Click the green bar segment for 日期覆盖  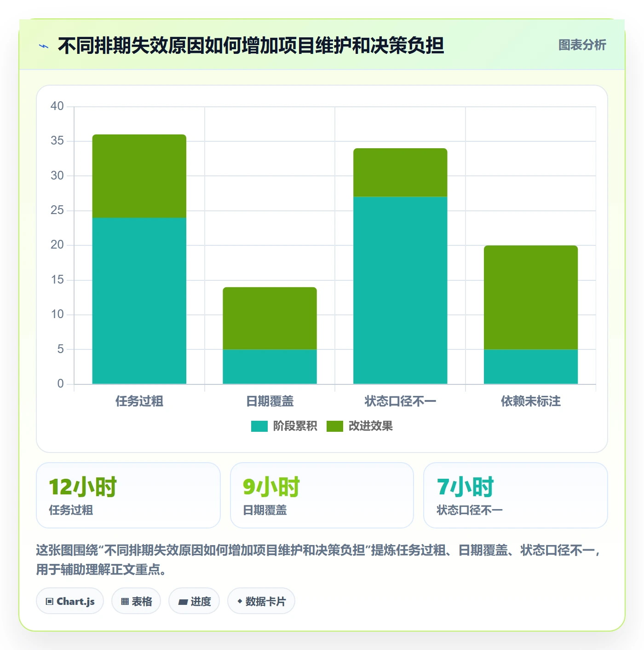270,318
